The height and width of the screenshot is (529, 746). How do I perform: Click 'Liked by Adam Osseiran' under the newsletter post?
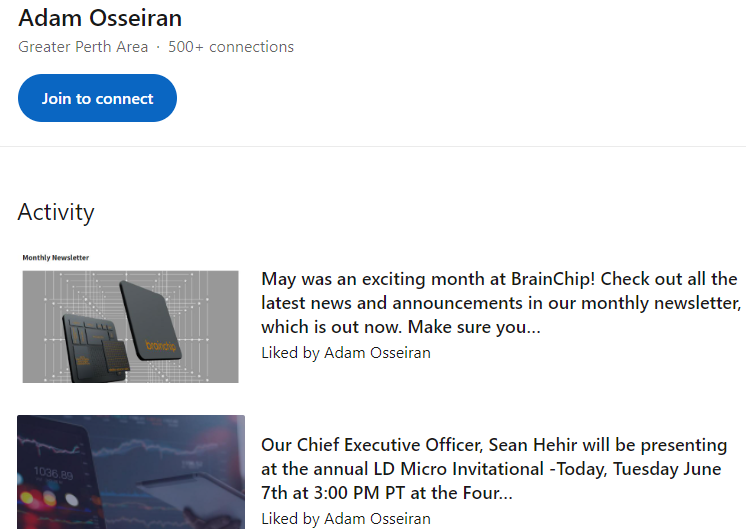pyautogui.click(x=346, y=352)
